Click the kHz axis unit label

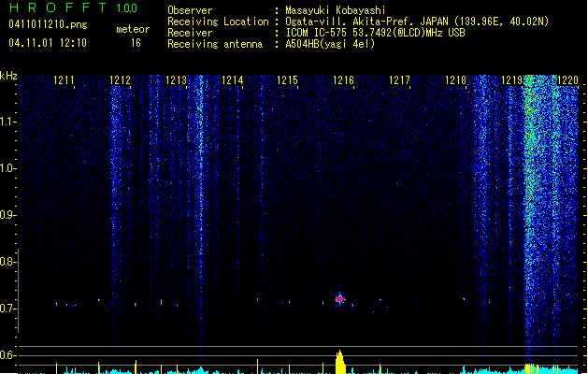(8, 76)
